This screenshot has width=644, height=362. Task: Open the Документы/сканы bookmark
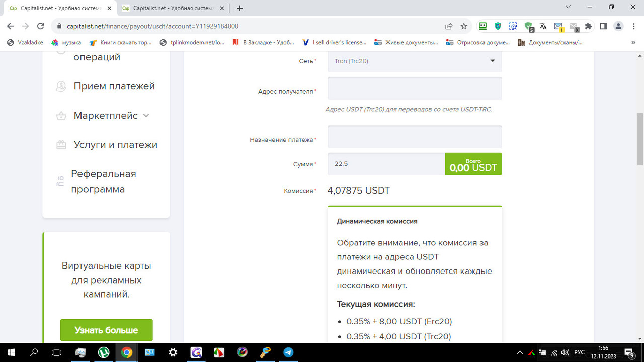click(x=550, y=43)
